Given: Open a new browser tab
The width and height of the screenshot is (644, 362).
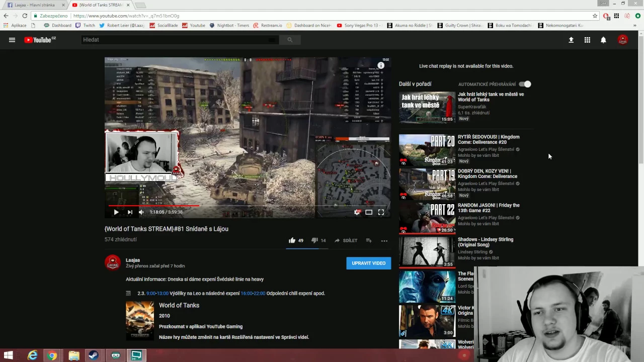Looking at the screenshot, I should tap(140, 5).
